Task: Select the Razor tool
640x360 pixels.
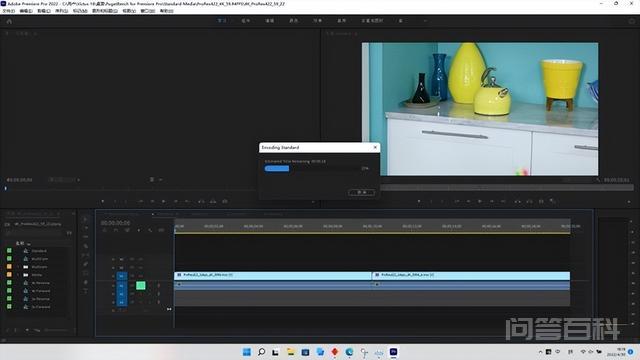Action: (x=85, y=246)
